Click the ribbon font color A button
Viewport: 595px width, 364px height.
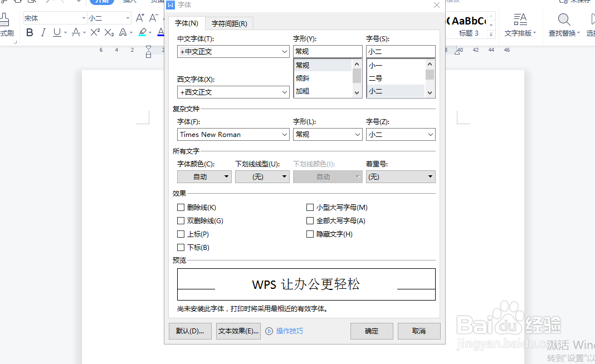[x=161, y=33]
